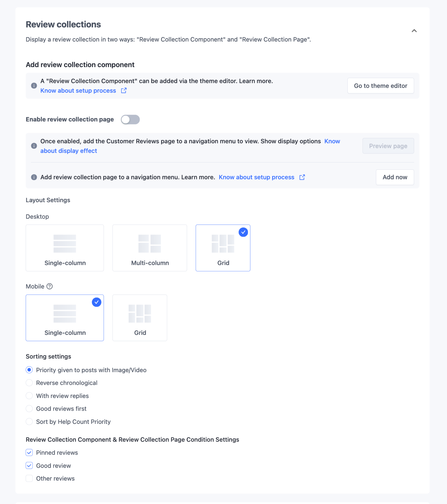This screenshot has height=504, width=447.
Task: Click info icon next to Customer Reviews notice
Action: [34, 146]
